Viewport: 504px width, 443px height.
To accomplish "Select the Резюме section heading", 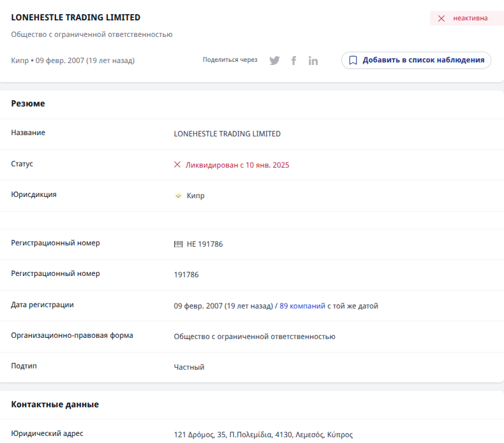I will click(28, 103).
